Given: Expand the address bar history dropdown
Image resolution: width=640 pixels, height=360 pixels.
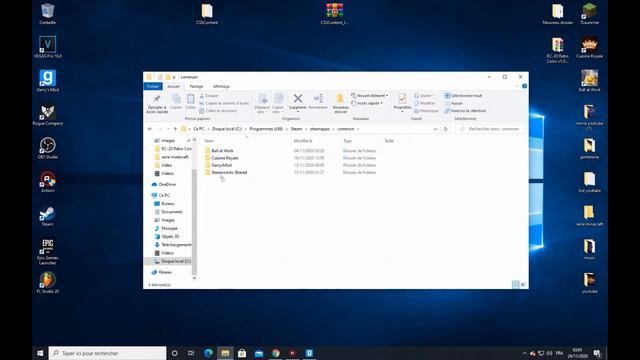Looking at the screenshot, I should (435, 129).
